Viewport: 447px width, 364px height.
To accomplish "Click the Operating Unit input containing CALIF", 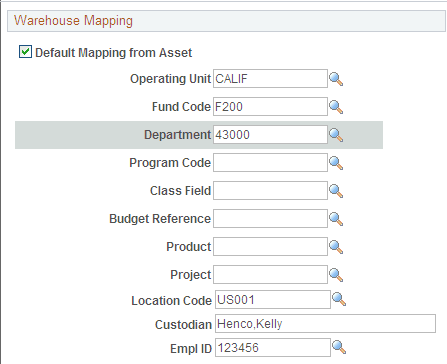I will (270, 79).
